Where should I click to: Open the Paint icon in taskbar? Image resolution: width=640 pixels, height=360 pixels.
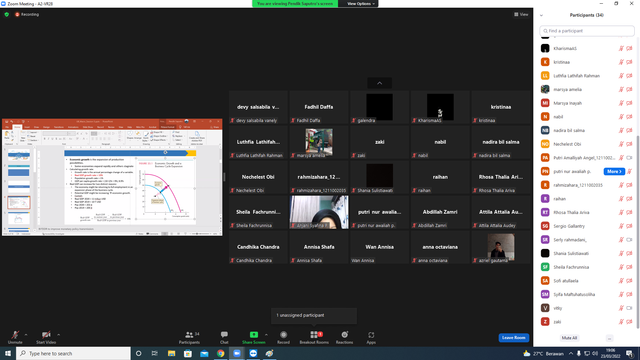pos(269,353)
